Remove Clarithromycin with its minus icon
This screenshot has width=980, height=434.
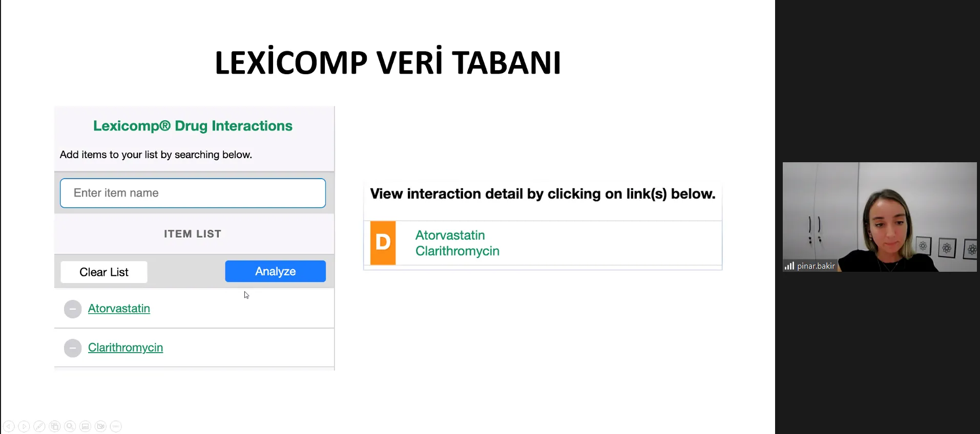point(73,348)
